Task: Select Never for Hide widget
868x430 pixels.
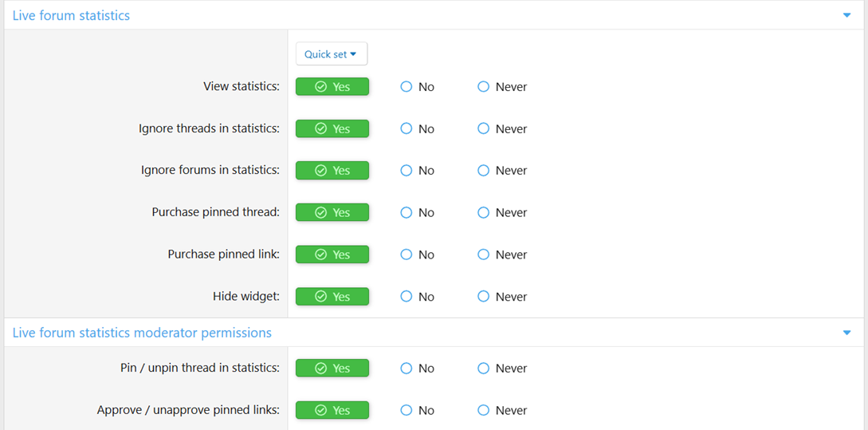Action: 484,297
